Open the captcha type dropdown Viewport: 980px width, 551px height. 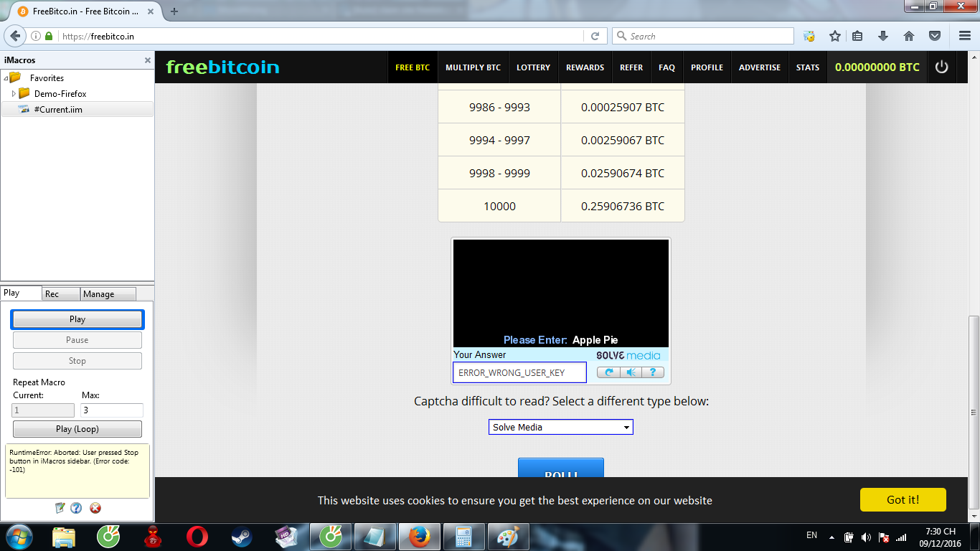pyautogui.click(x=561, y=427)
